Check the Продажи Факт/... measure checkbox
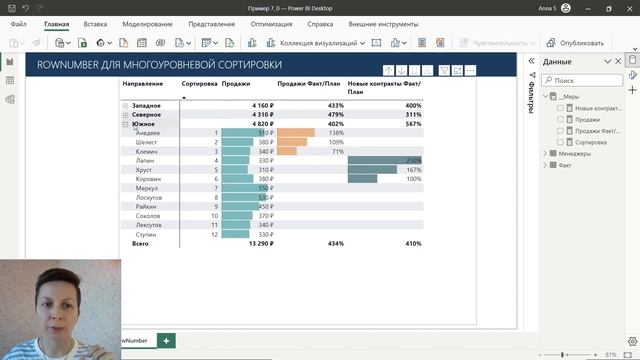 pyautogui.click(x=560, y=131)
